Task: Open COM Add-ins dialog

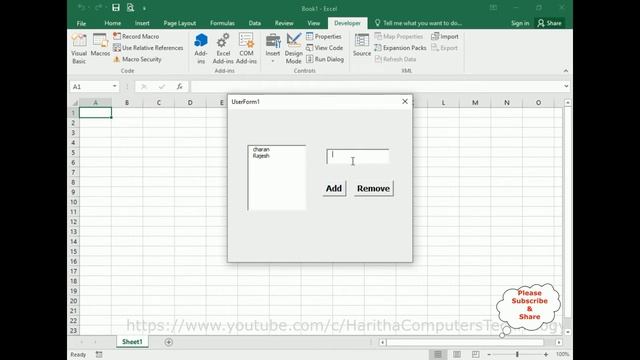Action: click(x=246, y=49)
